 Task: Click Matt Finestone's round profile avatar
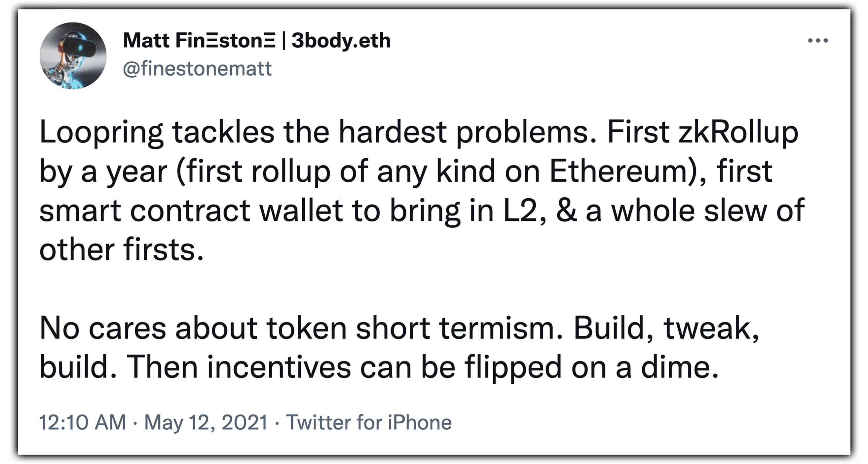pos(73,56)
